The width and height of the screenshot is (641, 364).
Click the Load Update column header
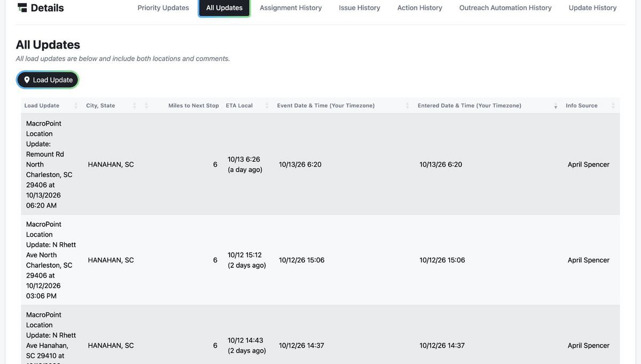point(42,106)
